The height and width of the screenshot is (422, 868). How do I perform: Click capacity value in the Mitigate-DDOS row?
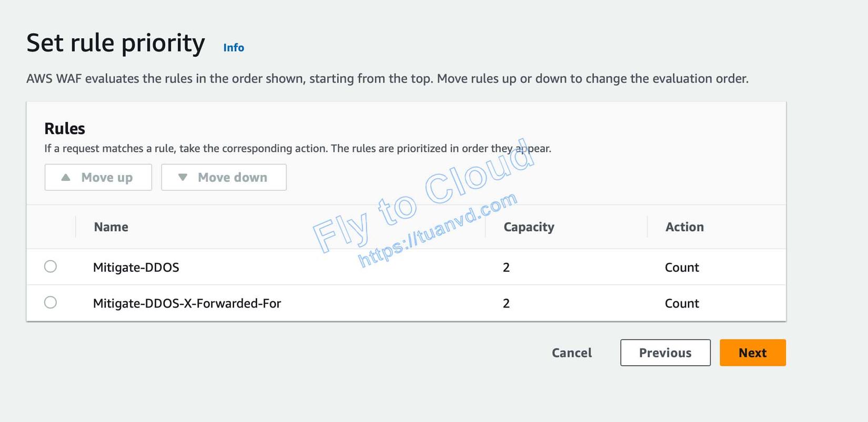[x=506, y=267]
